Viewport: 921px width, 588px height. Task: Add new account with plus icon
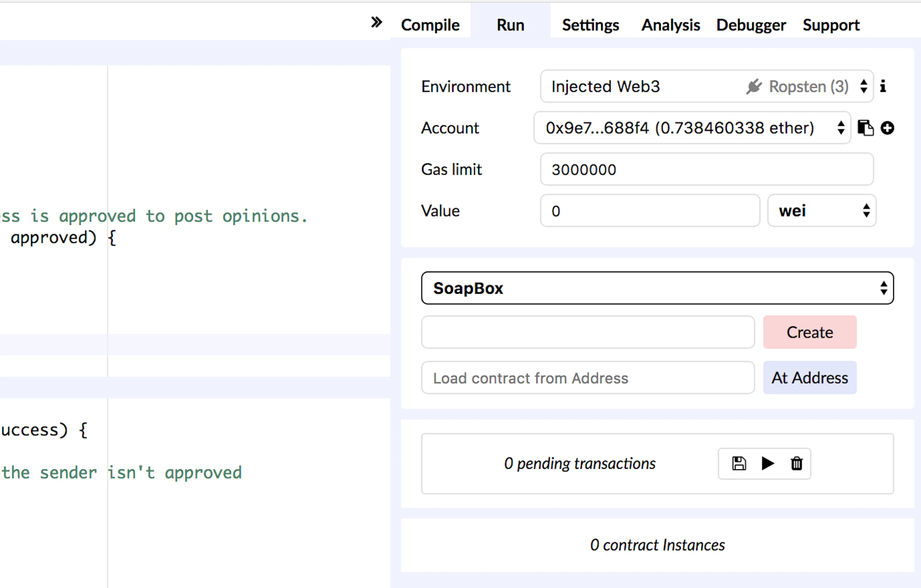pyautogui.click(x=887, y=128)
